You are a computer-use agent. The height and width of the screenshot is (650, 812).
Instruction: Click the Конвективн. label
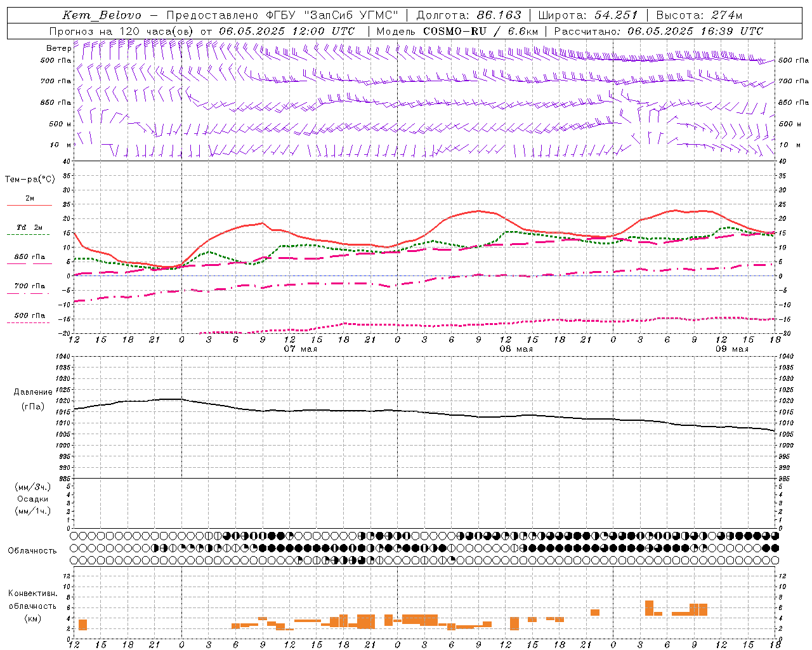[x=33, y=594]
